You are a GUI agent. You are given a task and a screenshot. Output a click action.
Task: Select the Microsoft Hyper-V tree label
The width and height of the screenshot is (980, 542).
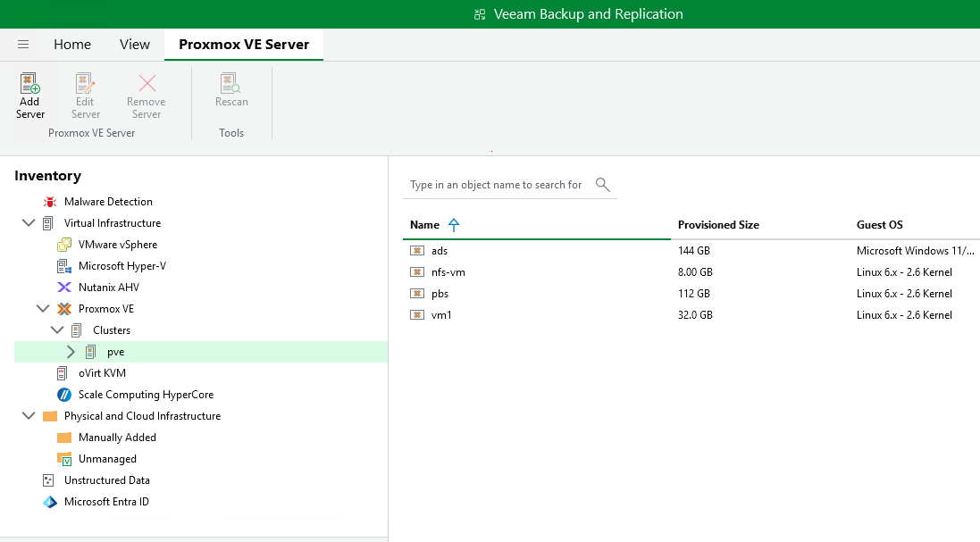point(122,266)
